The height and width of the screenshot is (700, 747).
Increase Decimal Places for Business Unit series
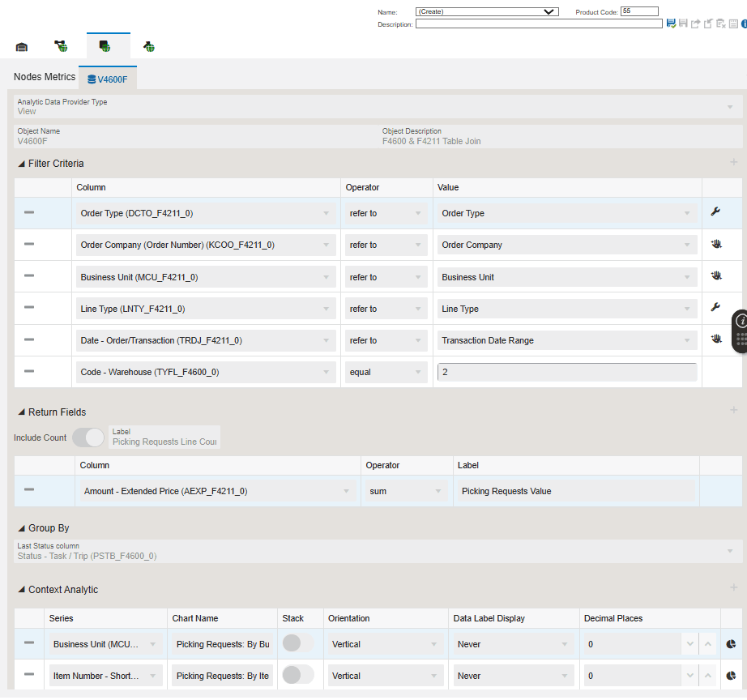(708, 644)
